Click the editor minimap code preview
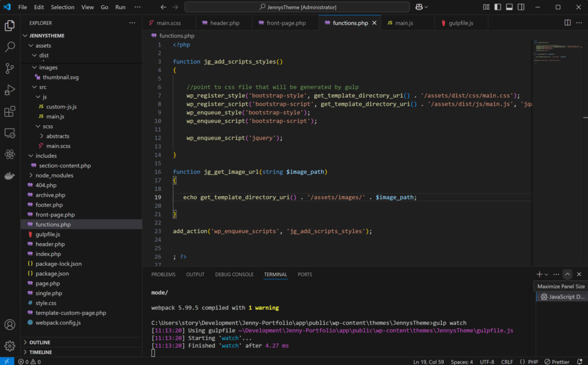 [559, 52]
